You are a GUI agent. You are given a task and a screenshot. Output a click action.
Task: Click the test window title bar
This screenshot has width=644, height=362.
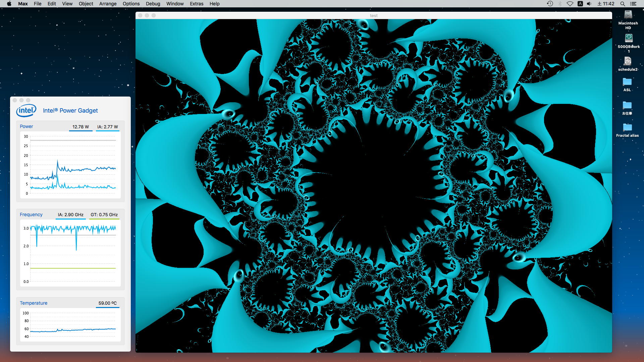(374, 15)
